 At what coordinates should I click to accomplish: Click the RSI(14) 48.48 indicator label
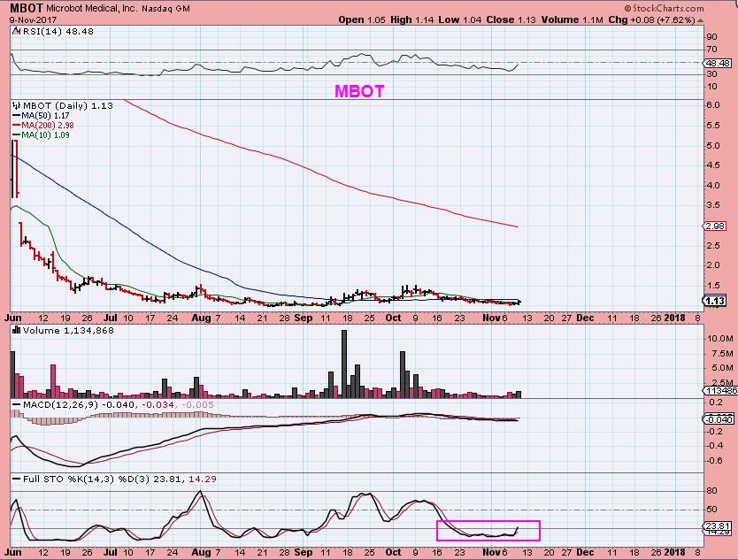58,32
